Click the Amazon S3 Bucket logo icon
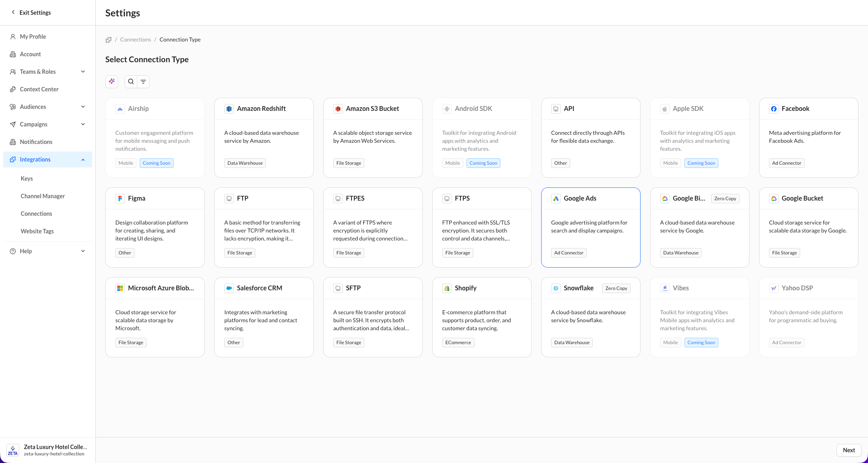868x463 pixels. click(338, 109)
